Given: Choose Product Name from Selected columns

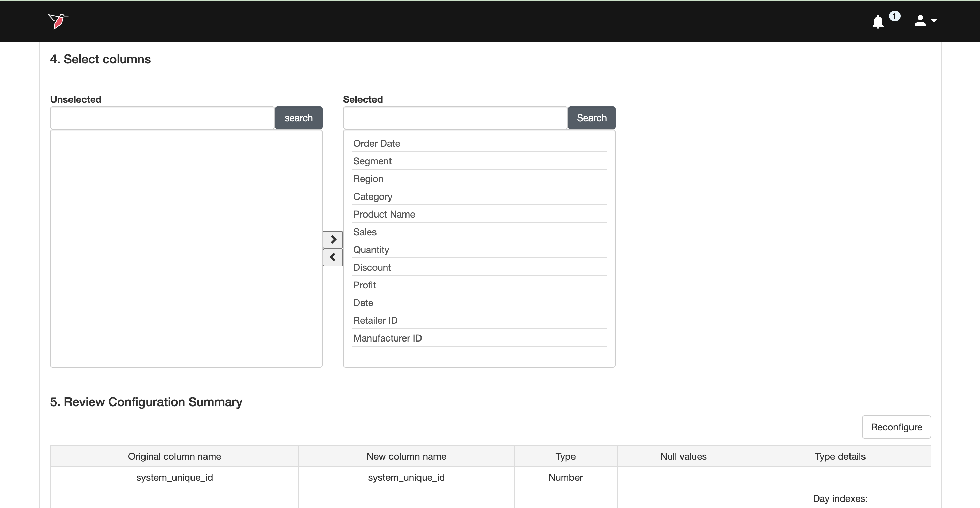Looking at the screenshot, I should (384, 214).
